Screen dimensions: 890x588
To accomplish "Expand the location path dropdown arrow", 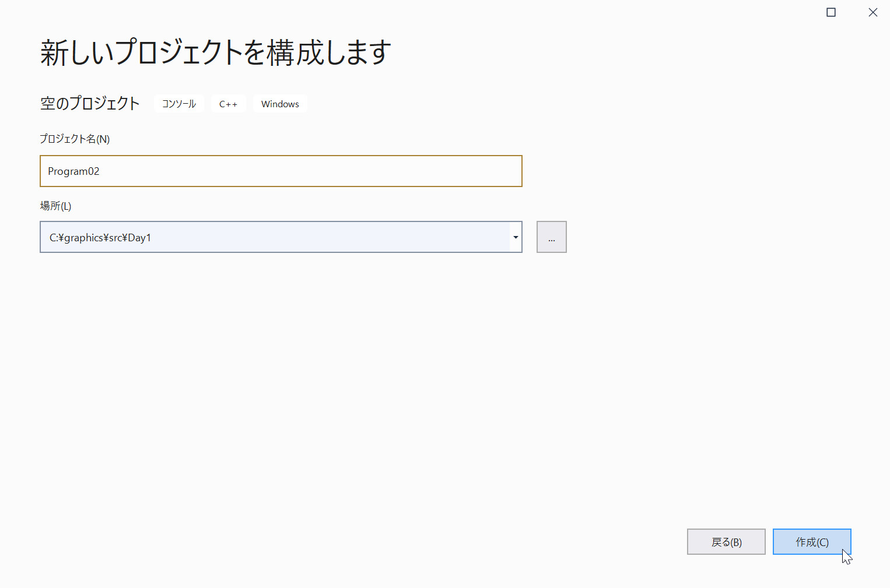I will (x=516, y=237).
